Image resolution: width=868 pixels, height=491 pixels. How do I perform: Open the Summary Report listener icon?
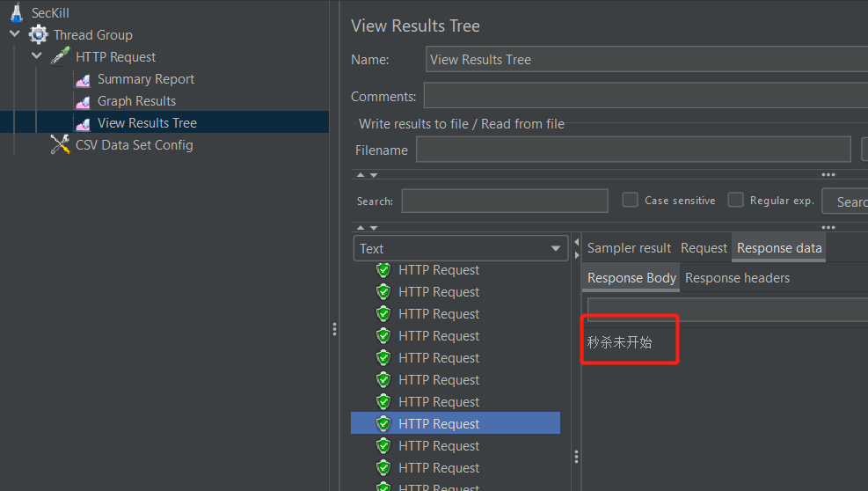(83, 81)
